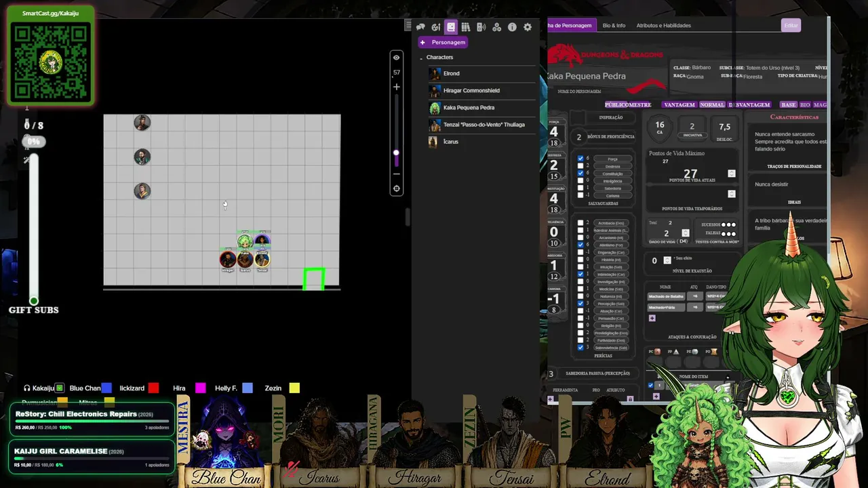868x488 pixels.
Task: Adjust current hit points stepper
Action: pos(731,174)
